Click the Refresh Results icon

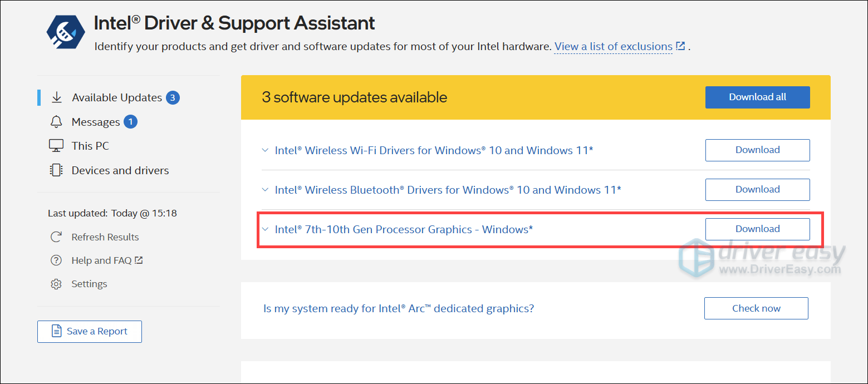(x=56, y=237)
